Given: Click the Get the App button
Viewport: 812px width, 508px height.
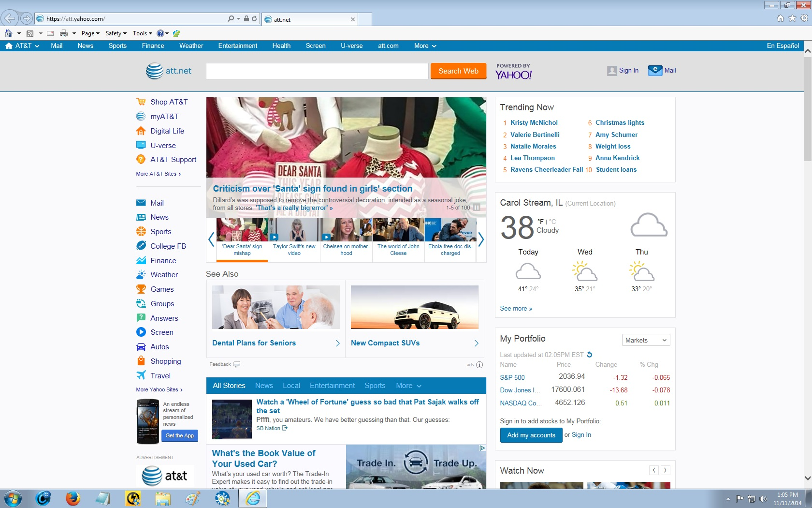Looking at the screenshot, I should 180,435.
